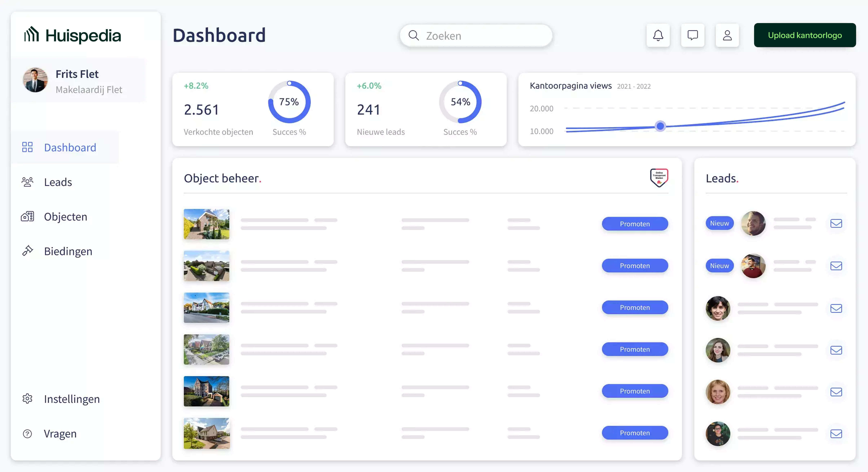This screenshot has height=472, width=868.
Task: Click the Instellingen gear icon
Action: tap(27, 398)
